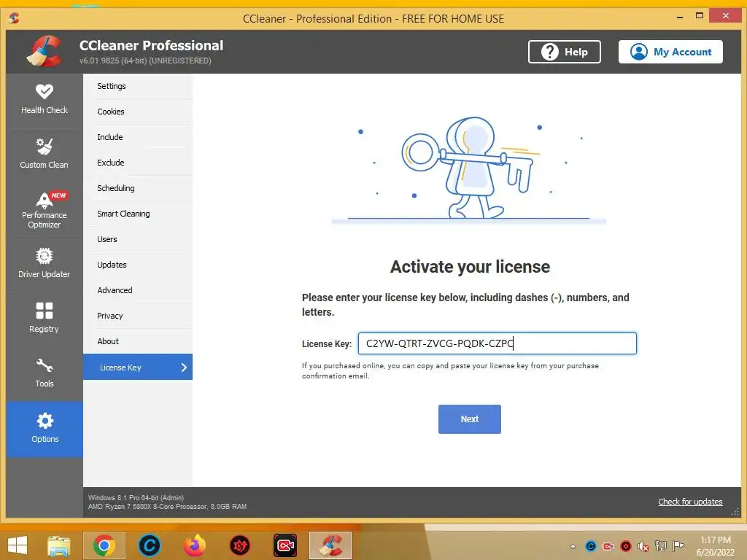747x560 pixels.
Task: Show hidden system tray icons
Action: click(573, 546)
